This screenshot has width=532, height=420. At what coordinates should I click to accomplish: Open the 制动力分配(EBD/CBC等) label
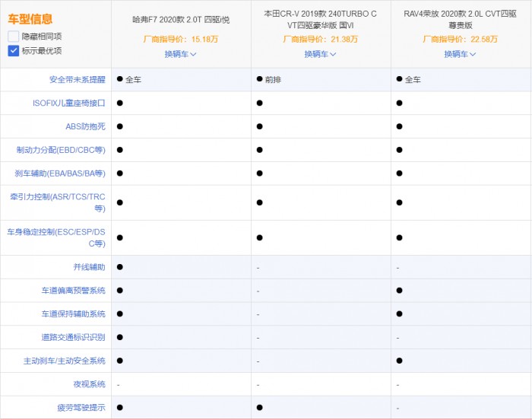[61, 150]
